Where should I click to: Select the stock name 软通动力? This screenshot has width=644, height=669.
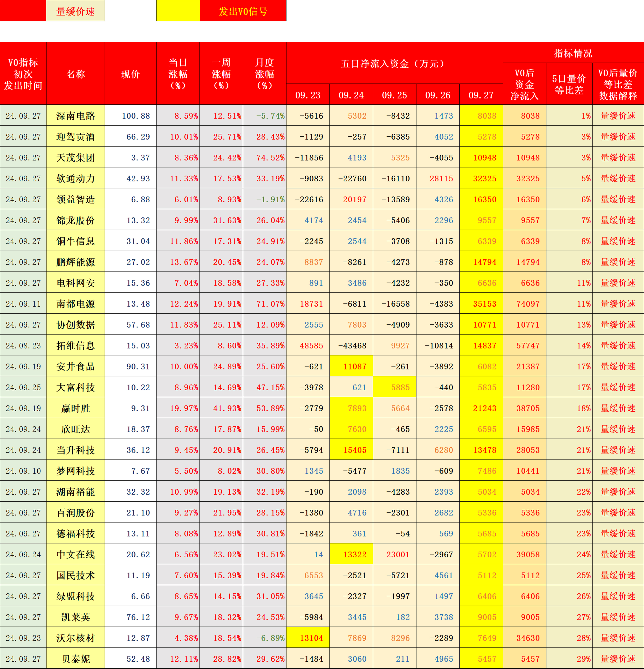[75, 178]
